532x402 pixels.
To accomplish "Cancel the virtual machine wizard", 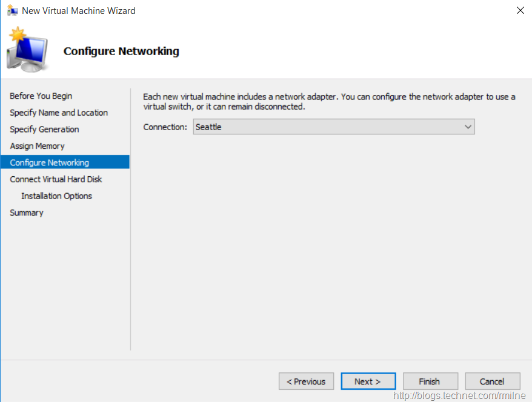I will pos(492,381).
